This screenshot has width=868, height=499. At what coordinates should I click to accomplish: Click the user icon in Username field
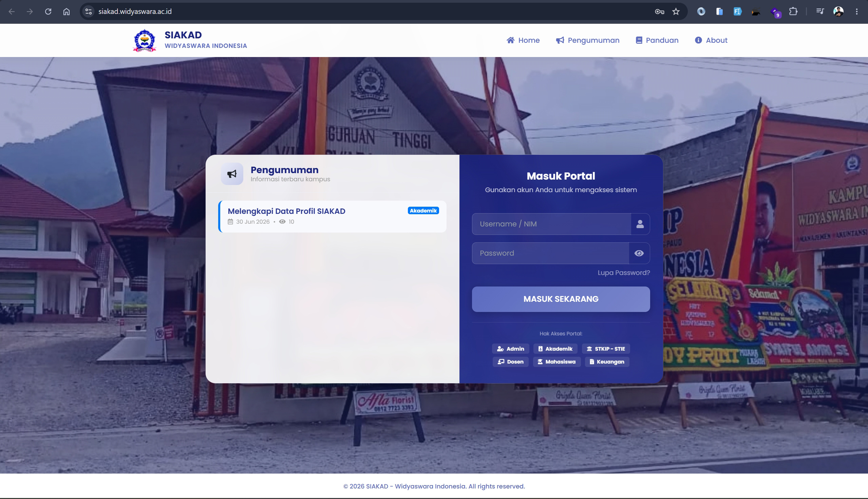point(640,224)
